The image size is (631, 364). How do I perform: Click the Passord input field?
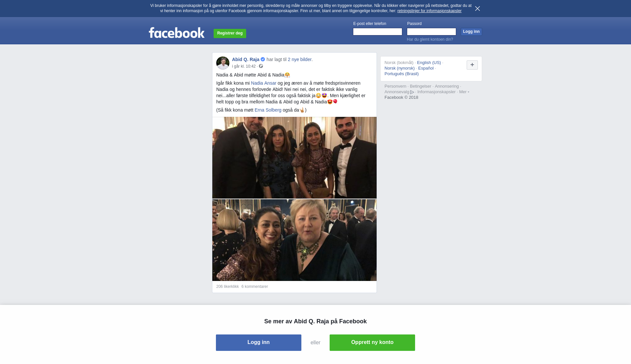[432, 32]
